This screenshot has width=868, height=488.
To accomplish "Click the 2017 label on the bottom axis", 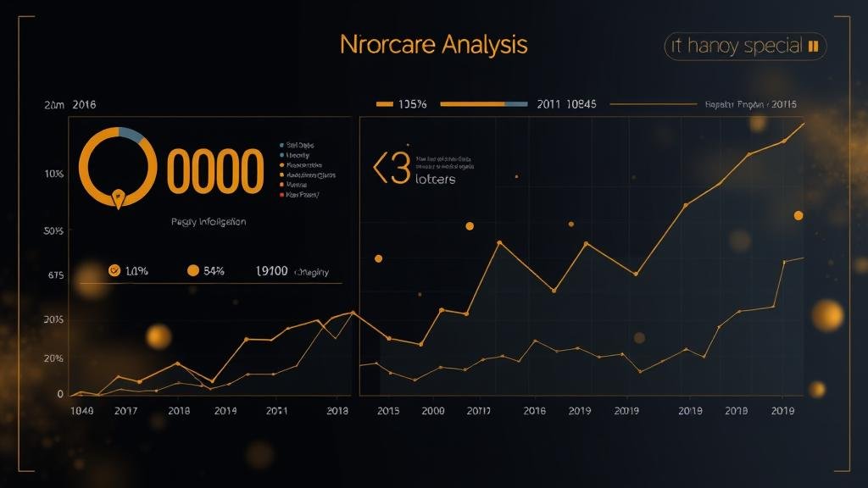I will click(x=125, y=410).
